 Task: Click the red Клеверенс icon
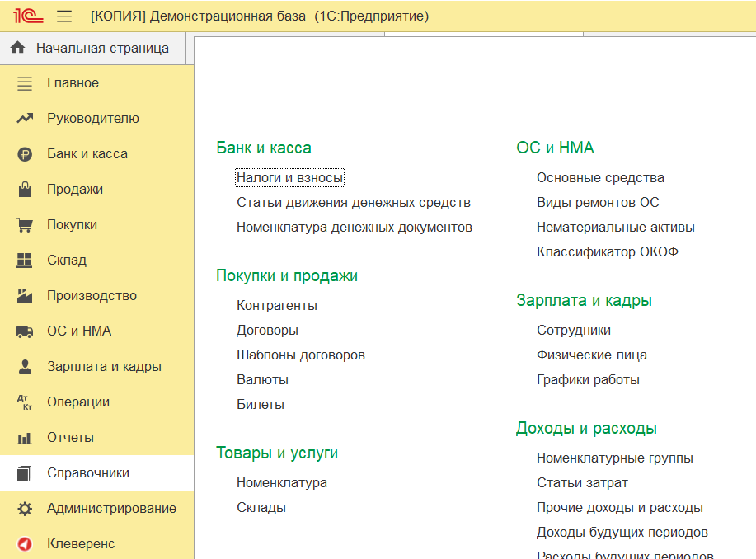click(x=25, y=544)
